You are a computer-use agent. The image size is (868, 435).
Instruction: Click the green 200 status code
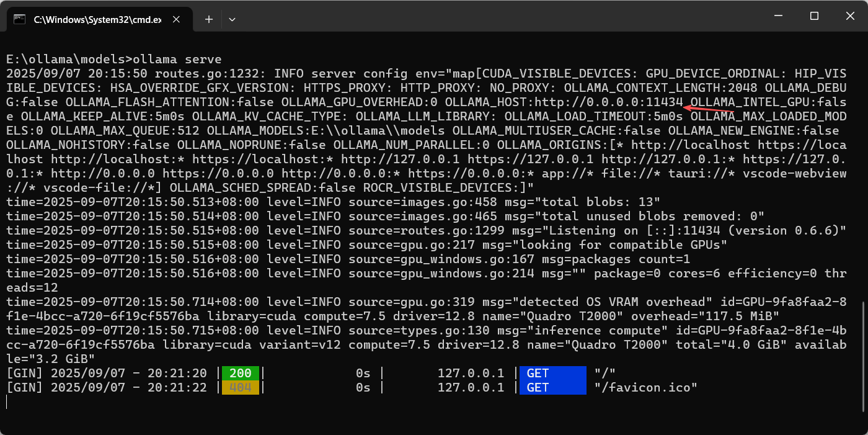241,373
